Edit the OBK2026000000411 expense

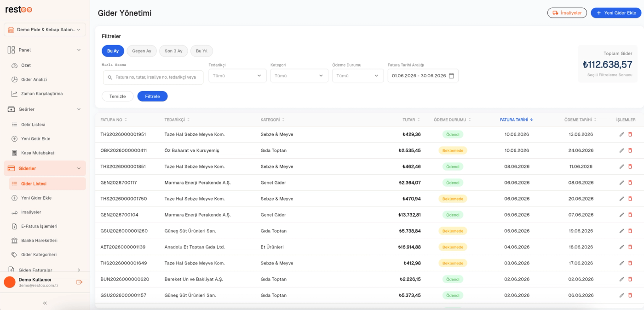tap(621, 150)
